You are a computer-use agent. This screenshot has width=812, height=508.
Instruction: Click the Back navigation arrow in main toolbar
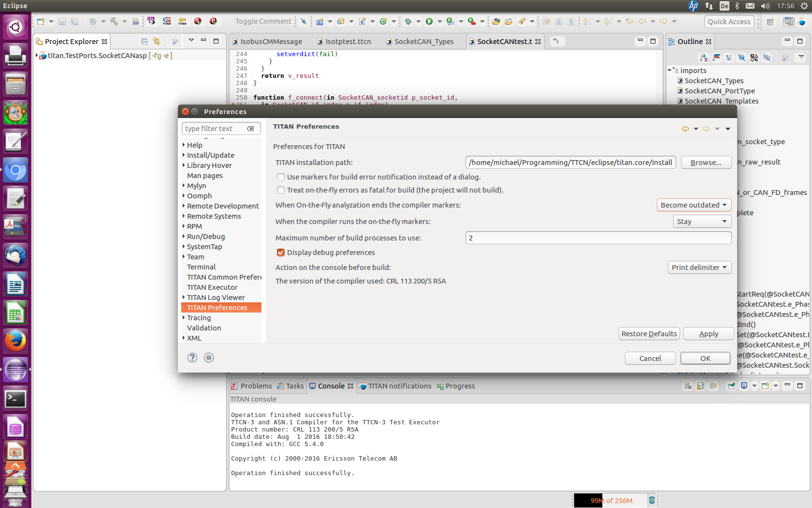[x=642, y=21]
